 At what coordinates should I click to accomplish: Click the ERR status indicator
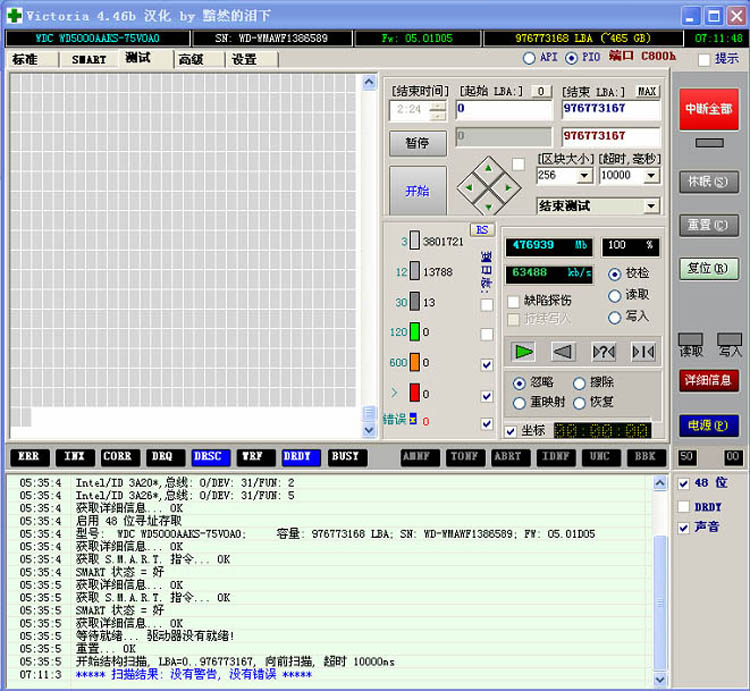coord(29,457)
